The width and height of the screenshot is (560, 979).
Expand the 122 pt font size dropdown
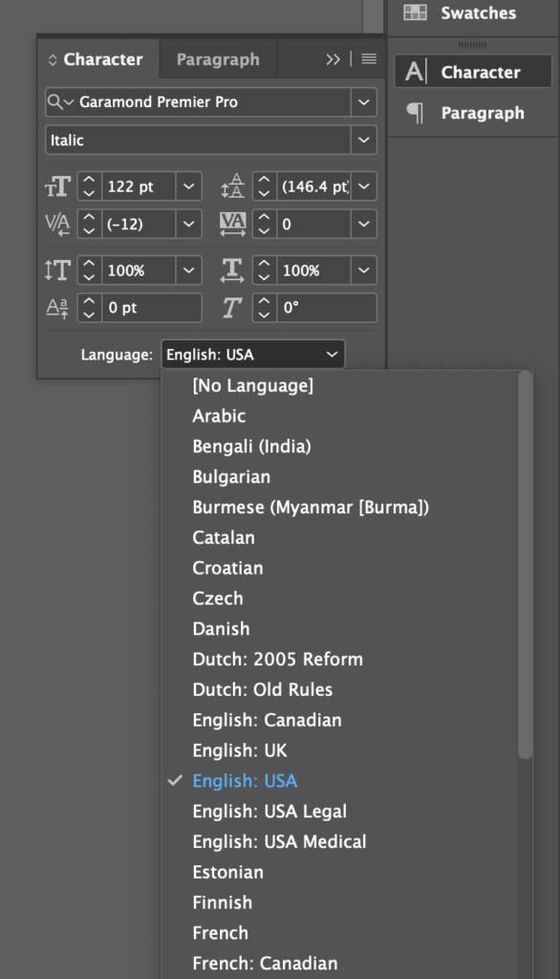point(188,186)
